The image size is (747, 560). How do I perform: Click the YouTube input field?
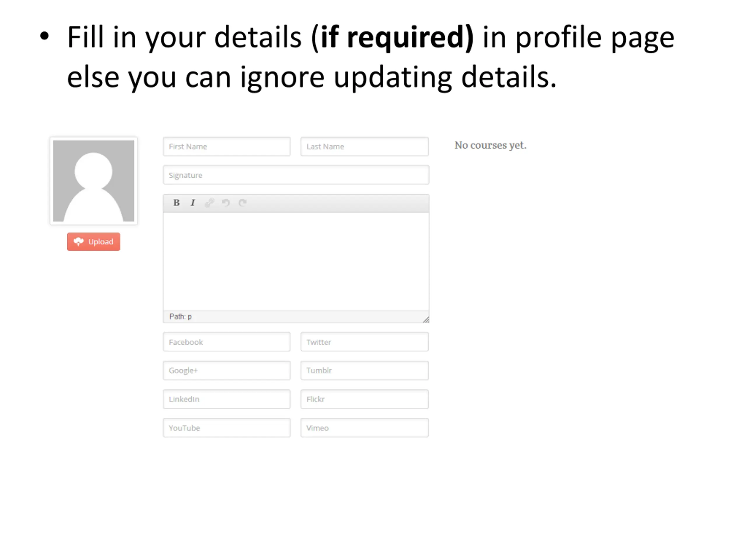227,428
